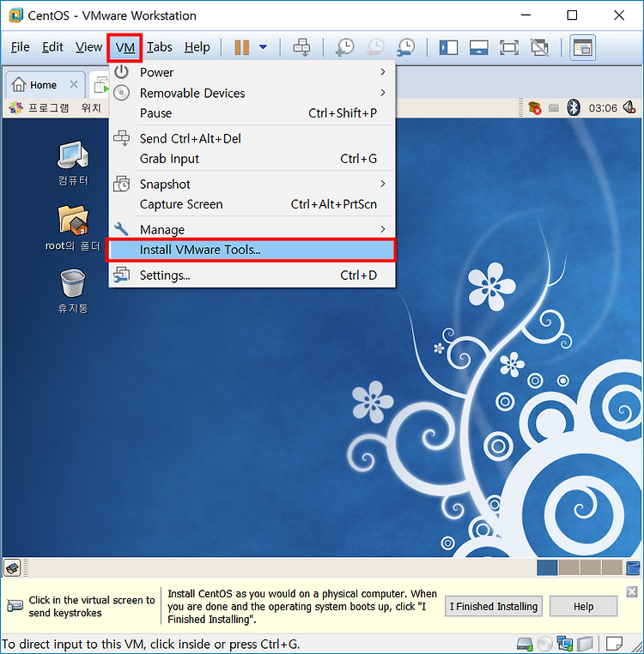Screen dimensions: 644x654
Task: Click the root의 폴더 desktop icon
Action: click(x=73, y=228)
